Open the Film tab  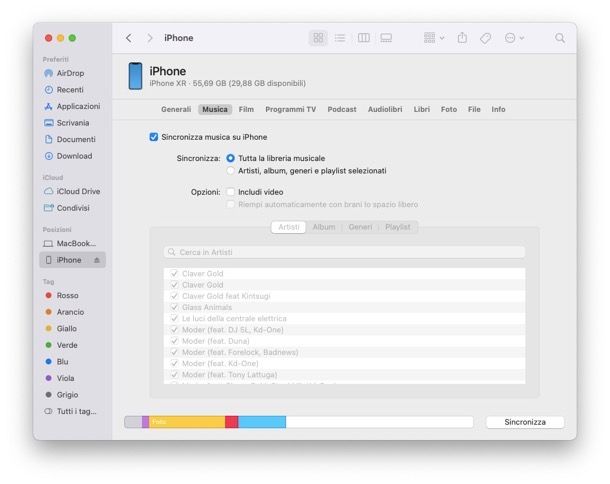click(246, 109)
